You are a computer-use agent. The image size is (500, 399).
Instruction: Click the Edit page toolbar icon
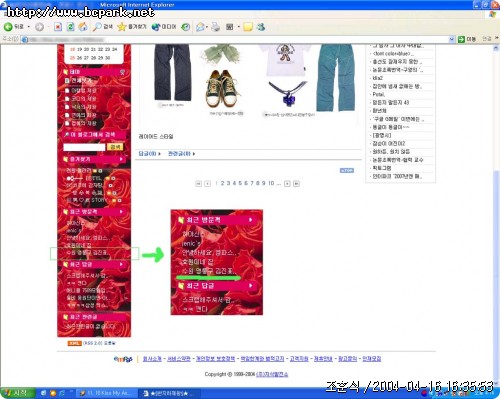pyautogui.click(x=230, y=27)
